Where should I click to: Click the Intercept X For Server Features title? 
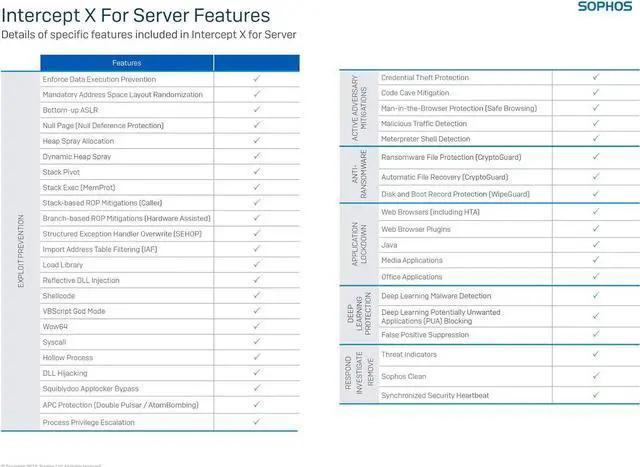[136, 15]
